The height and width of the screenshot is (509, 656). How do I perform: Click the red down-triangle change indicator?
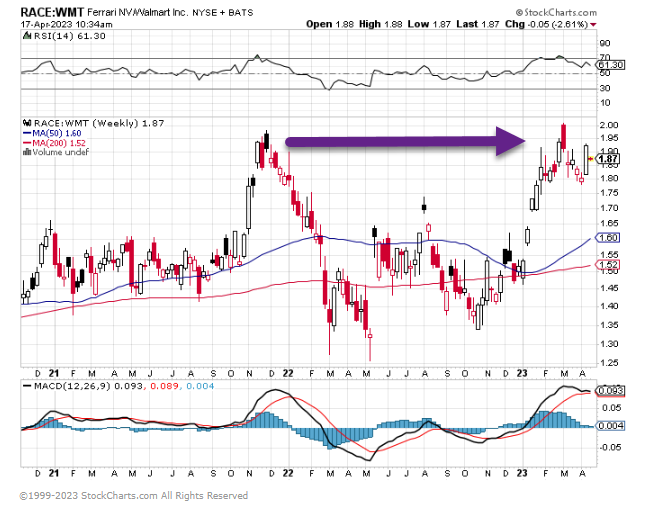[593, 25]
